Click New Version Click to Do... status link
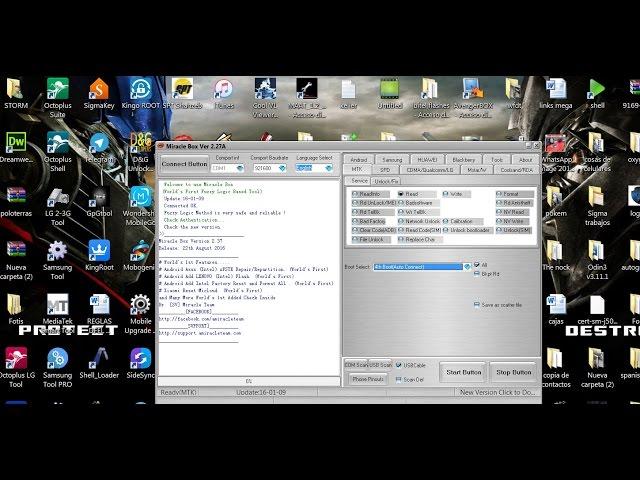Image resolution: width=640 pixels, height=480 pixels. coord(497,392)
